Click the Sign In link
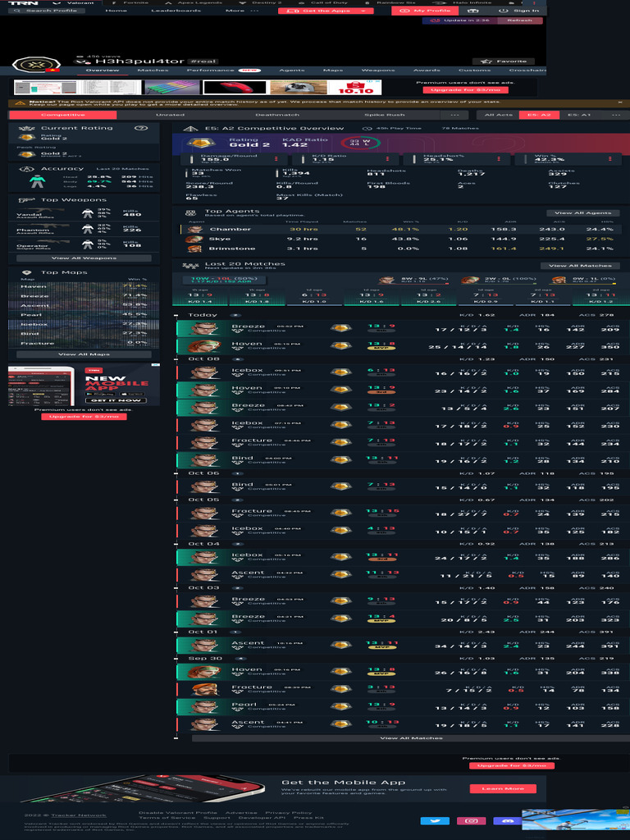Image resolution: width=630 pixels, height=840 pixels. (518, 11)
